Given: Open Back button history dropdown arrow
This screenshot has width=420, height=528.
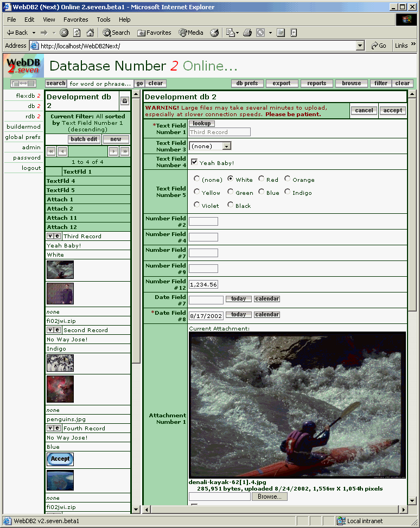Looking at the screenshot, I should (x=34, y=33).
